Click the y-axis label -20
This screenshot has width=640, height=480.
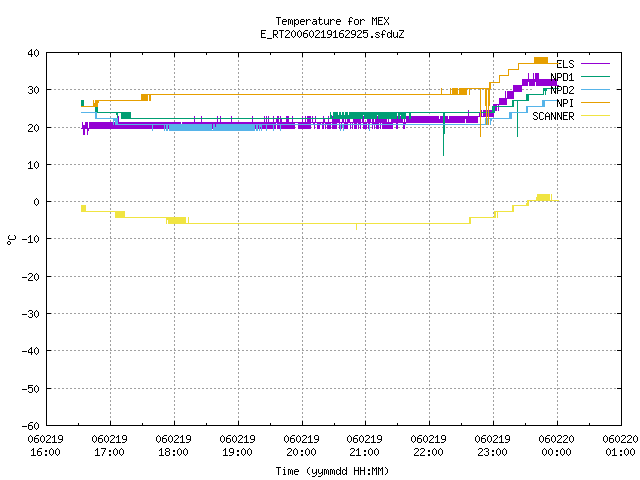pos(31,277)
